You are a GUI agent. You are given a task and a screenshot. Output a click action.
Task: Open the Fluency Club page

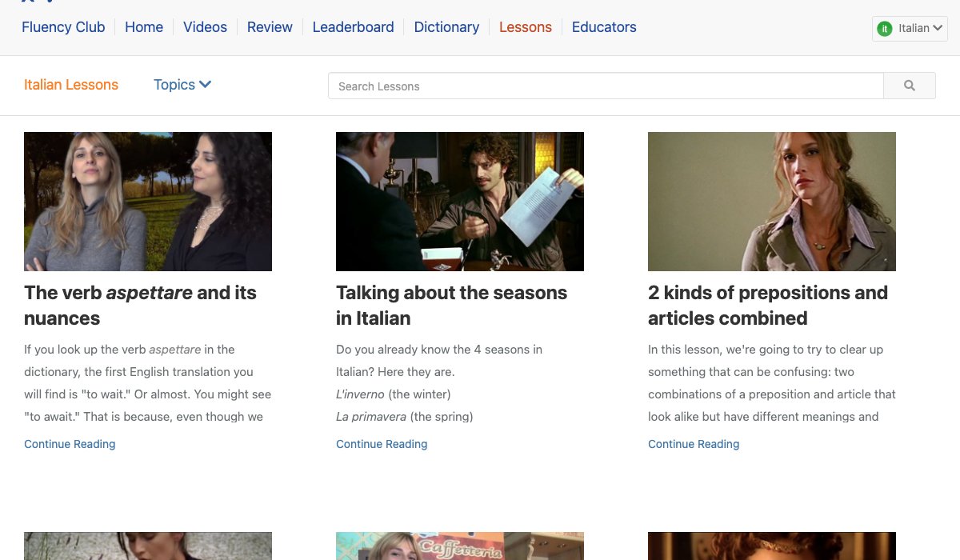pos(63,27)
